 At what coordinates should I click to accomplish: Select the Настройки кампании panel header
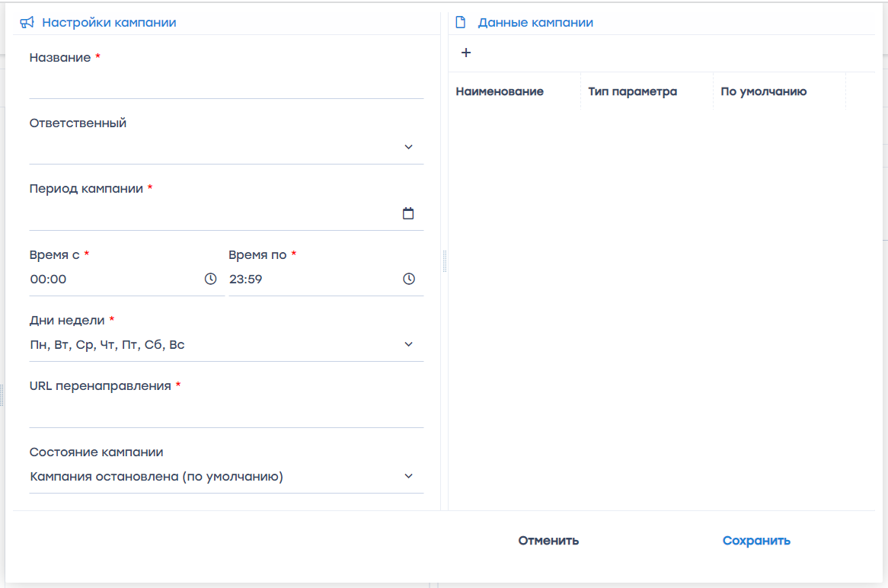tap(109, 23)
